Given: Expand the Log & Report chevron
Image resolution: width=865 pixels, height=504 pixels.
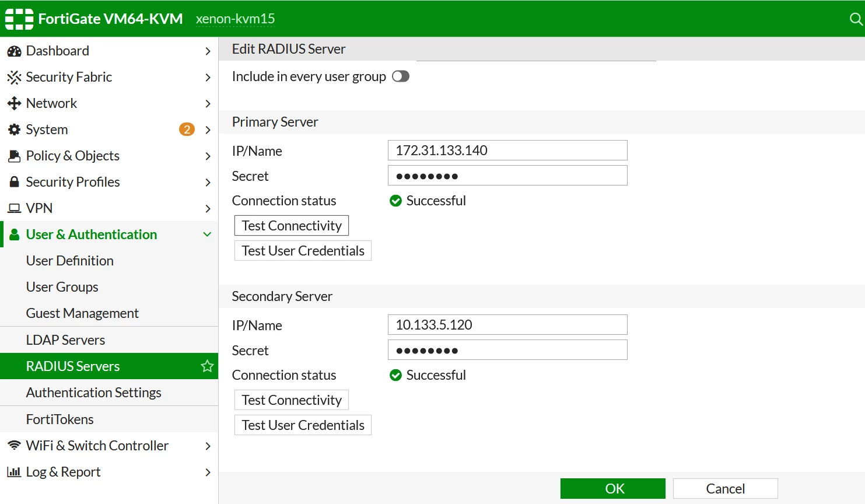Looking at the screenshot, I should click(x=208, y=472).
